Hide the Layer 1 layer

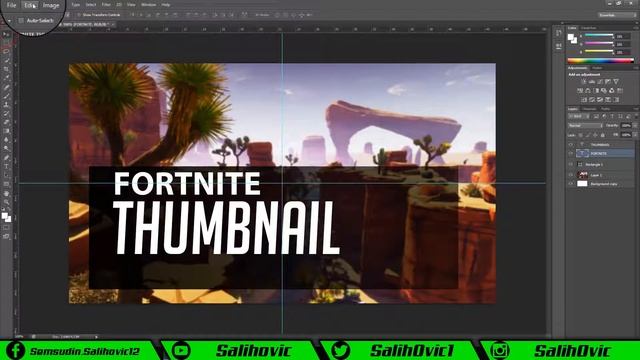click(571, 175)
